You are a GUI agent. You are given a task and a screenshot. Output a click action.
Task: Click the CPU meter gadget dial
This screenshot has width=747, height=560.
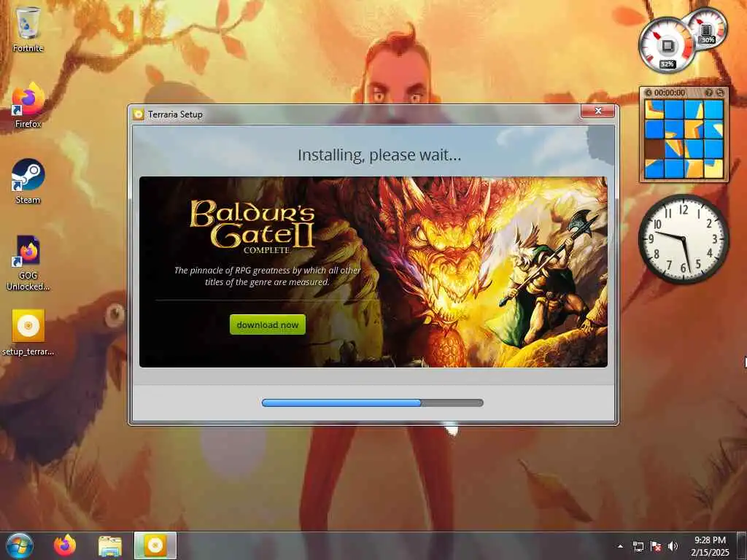coord(667,46)
